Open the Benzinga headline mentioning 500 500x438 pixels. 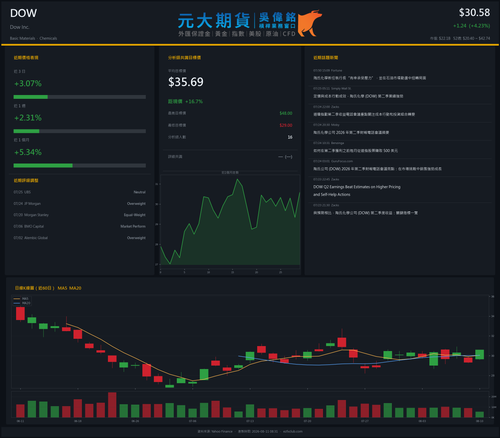tap(355, 151)
